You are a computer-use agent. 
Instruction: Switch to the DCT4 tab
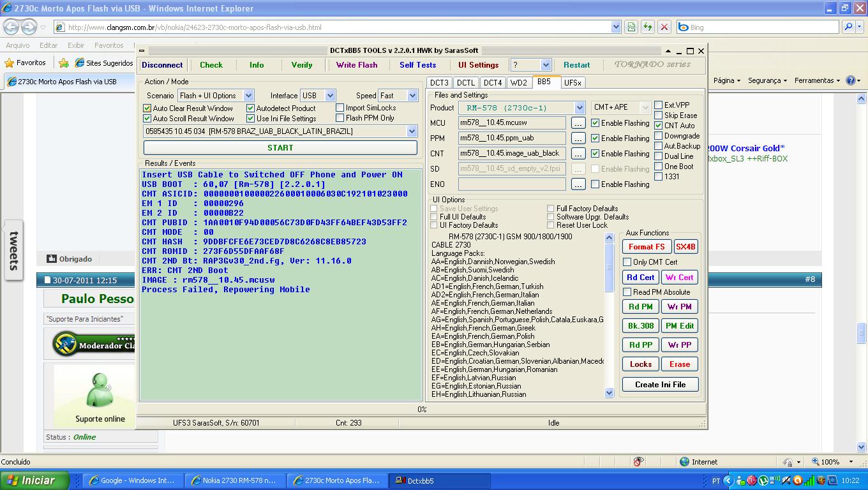[x=492, y=82]
